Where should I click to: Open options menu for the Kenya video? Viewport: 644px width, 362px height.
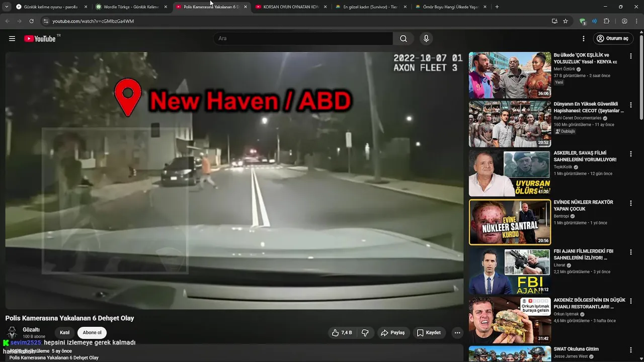pos(630,56)
